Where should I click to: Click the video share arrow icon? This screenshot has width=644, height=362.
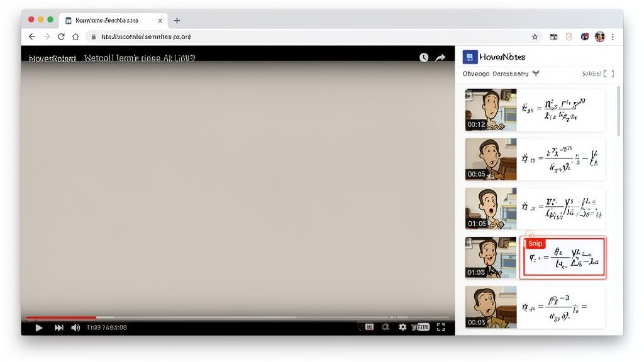pos(440,58)
